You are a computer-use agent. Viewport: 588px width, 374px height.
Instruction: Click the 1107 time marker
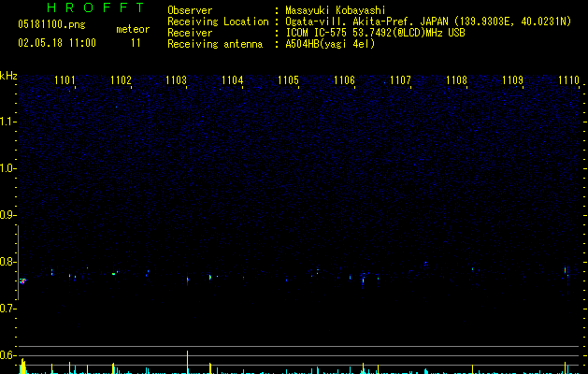coord(400,80)
